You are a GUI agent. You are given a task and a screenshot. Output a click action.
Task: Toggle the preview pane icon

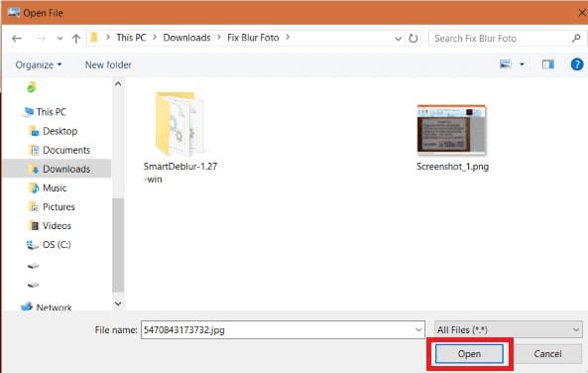click(548, 64)
